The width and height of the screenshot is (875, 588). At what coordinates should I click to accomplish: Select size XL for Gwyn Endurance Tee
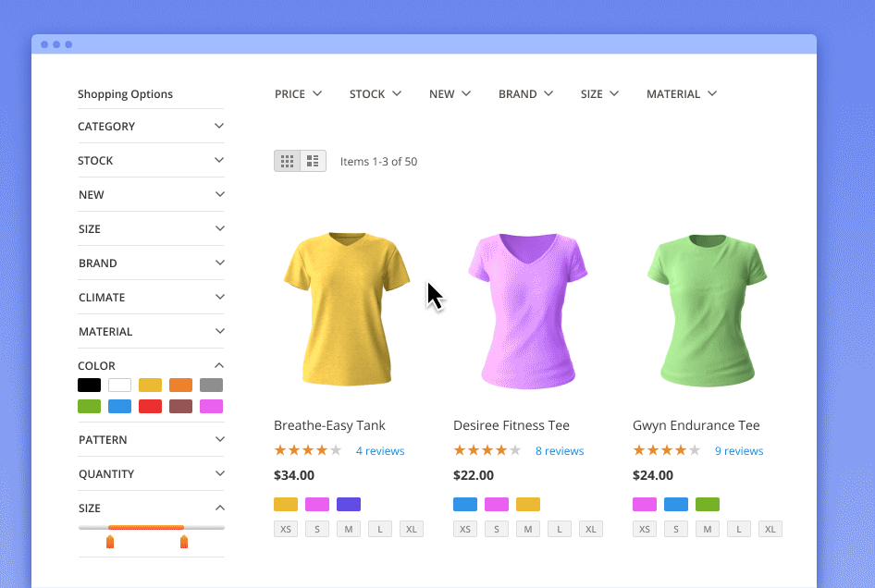[x=770, y=528]
